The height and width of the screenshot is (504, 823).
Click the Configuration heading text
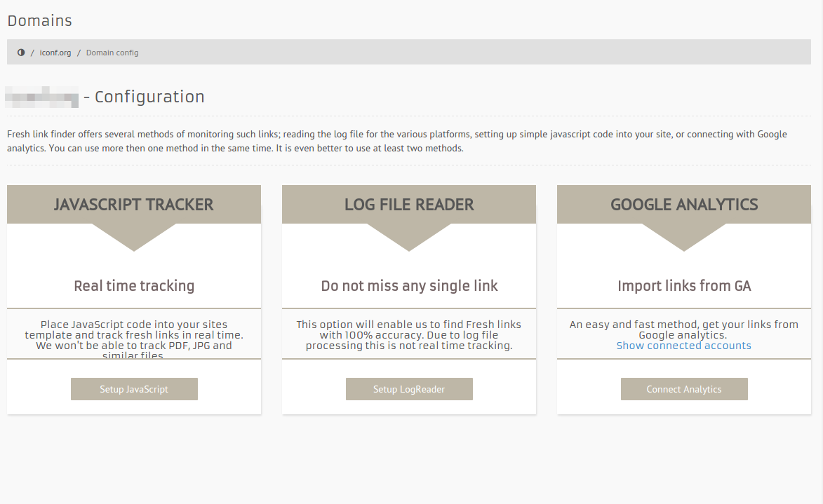pyautogui.click(x=149, y=97)
